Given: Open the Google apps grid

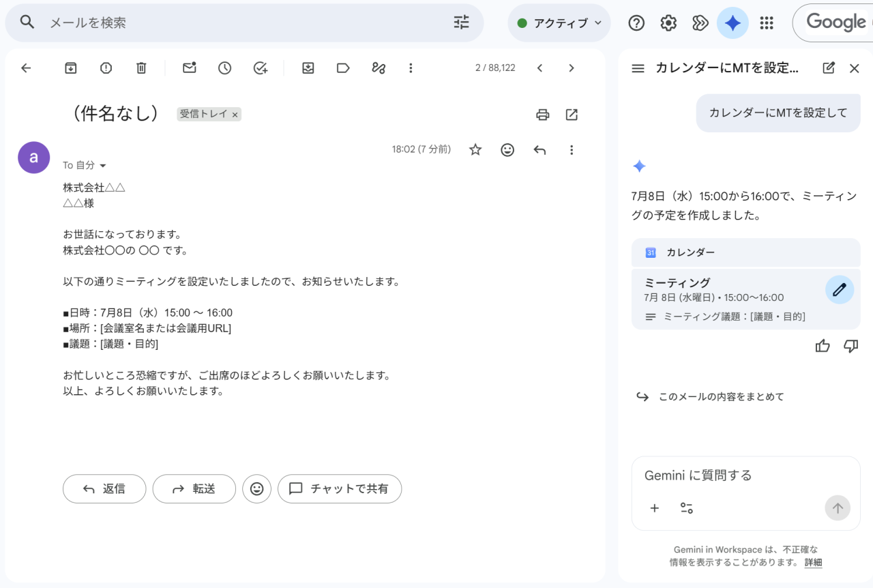Looking at the screenshot, I should (x=767, y=23).
